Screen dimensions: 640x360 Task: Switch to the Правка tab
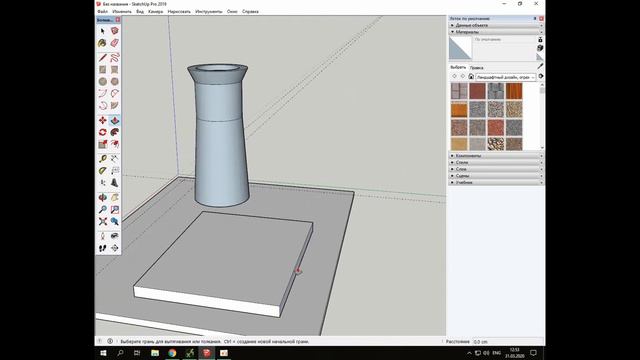click(x=476, y=68)
